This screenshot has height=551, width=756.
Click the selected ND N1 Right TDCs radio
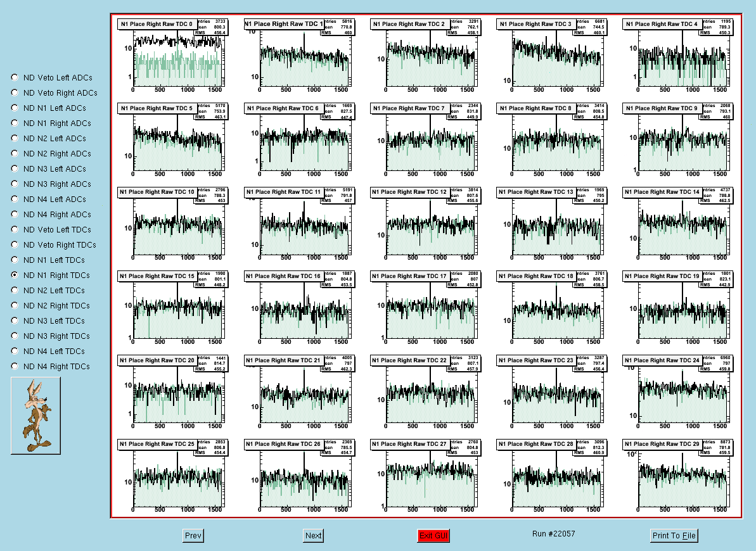click(x=15, y=275)
